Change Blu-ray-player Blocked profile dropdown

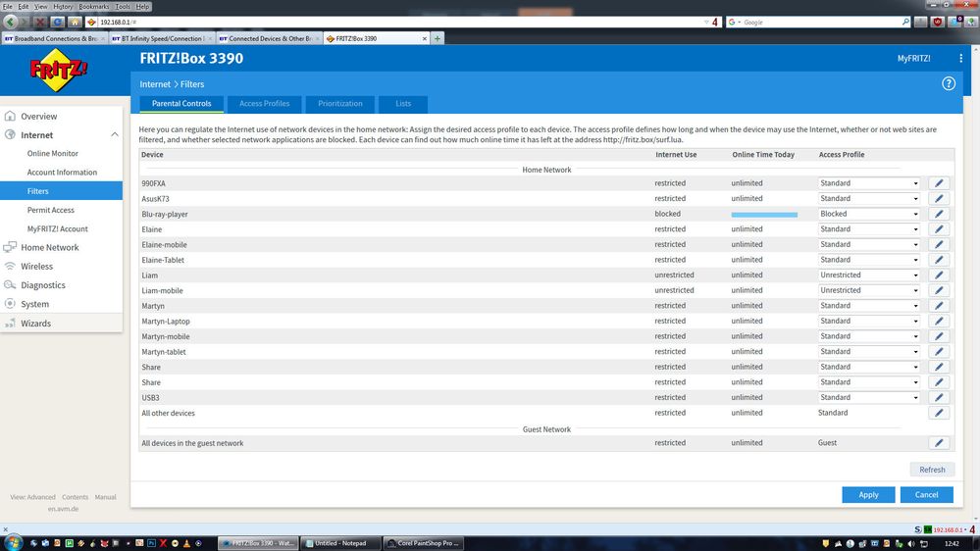[x=869, y=214]
